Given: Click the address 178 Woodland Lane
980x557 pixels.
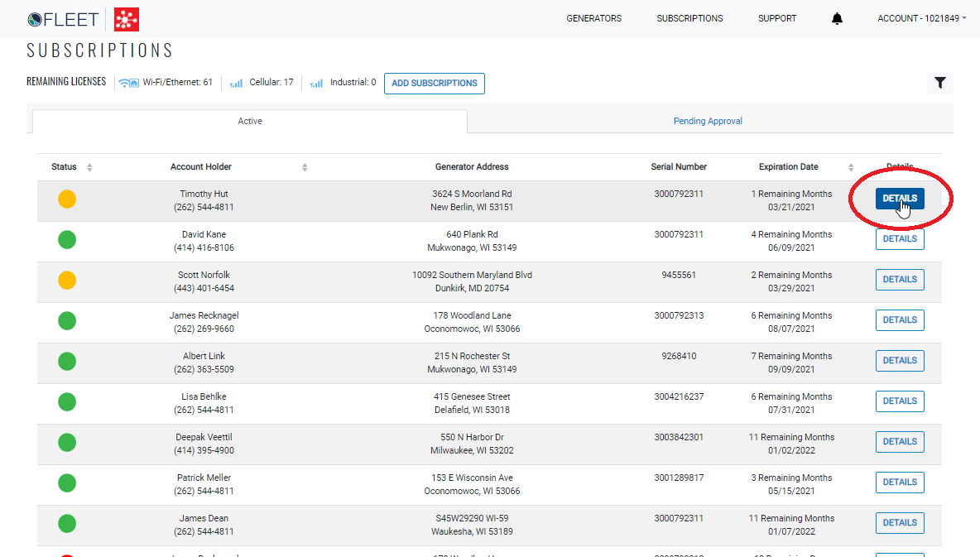Looking at the screenshot, I should [x=472, y=315].
